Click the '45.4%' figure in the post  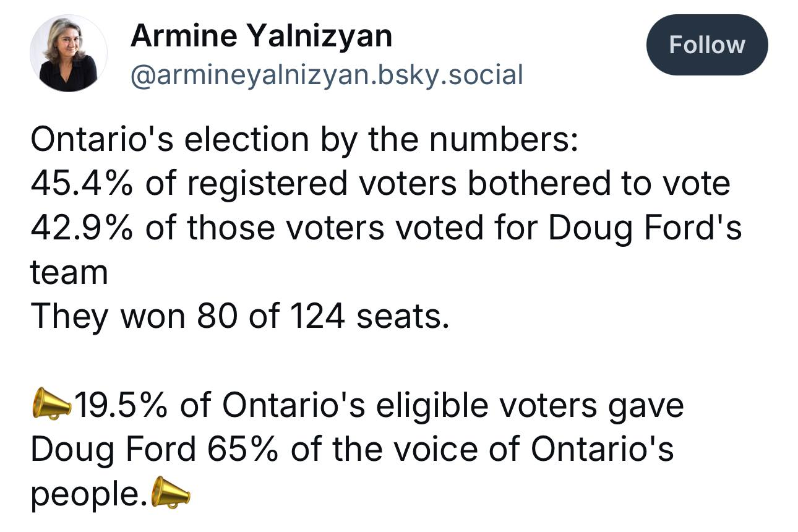point(84,183)
